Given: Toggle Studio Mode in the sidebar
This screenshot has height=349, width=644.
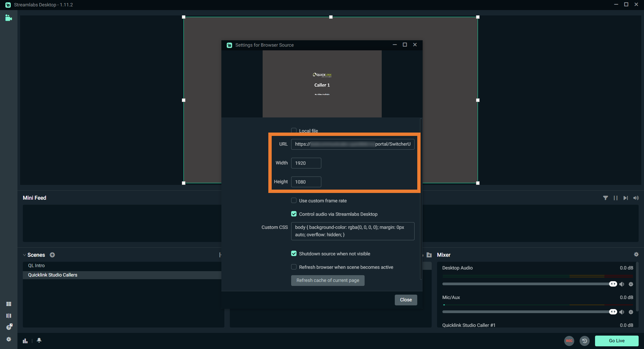Looking at the screenshot, I should (x=9, y=316).
